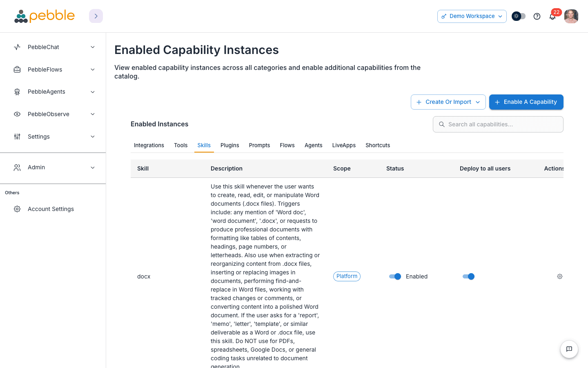
Task: Toggle docx deploy to all users switch
Action: [x=468, y=276]
